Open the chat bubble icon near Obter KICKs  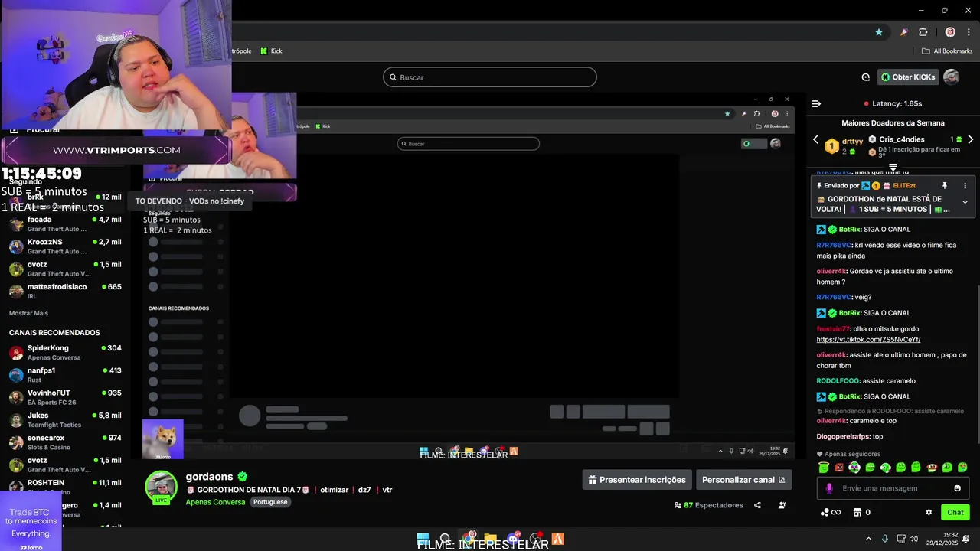point(865,77)
